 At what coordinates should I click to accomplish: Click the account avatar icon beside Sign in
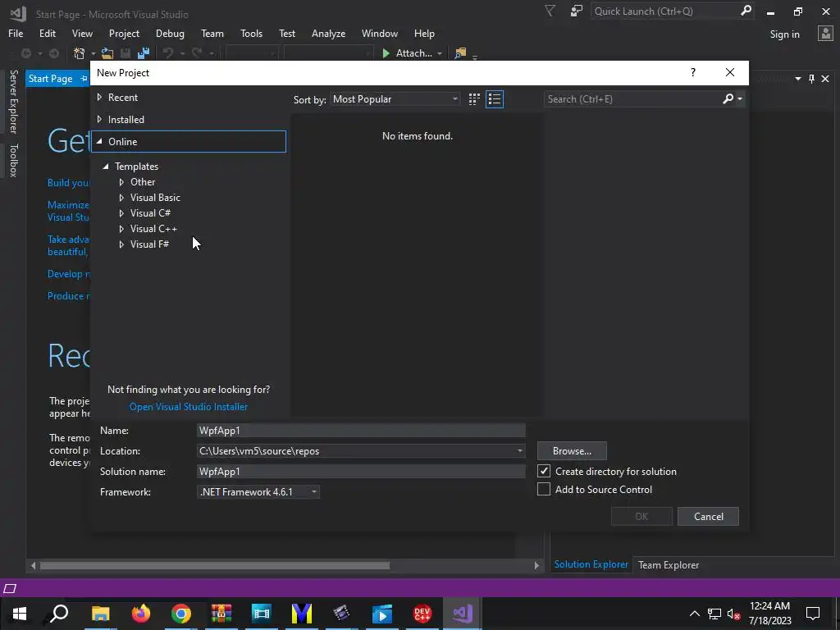(x=825, y=34)
